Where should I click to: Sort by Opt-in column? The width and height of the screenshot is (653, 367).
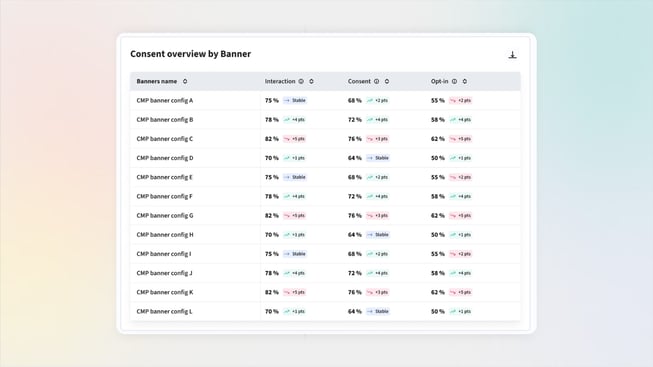click(465, 81)
